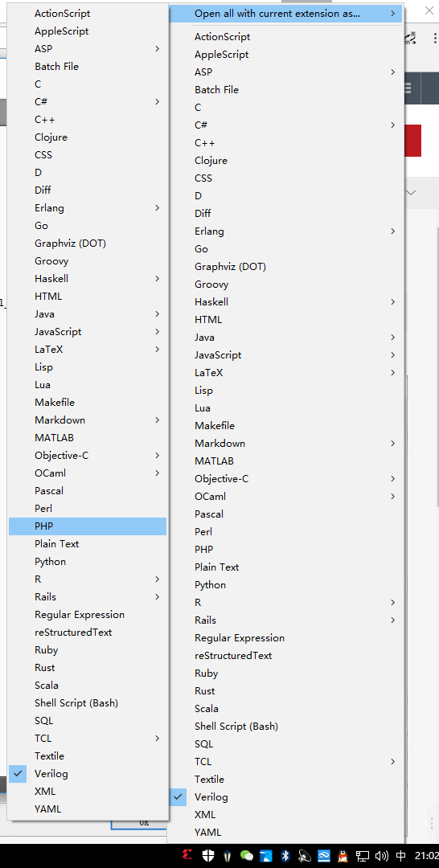Click the Xilinx red X tray icon
The image size is (439, 868).
click(188, 856)
